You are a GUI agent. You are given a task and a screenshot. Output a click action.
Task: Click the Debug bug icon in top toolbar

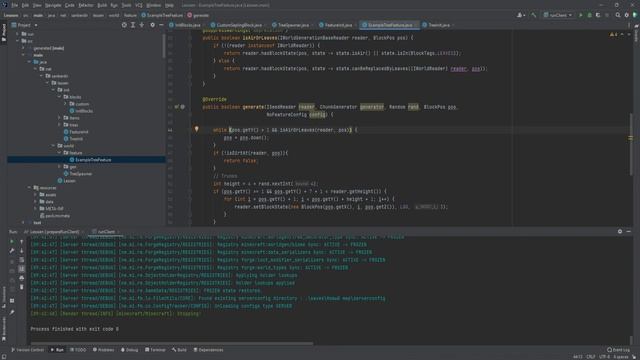589,15
